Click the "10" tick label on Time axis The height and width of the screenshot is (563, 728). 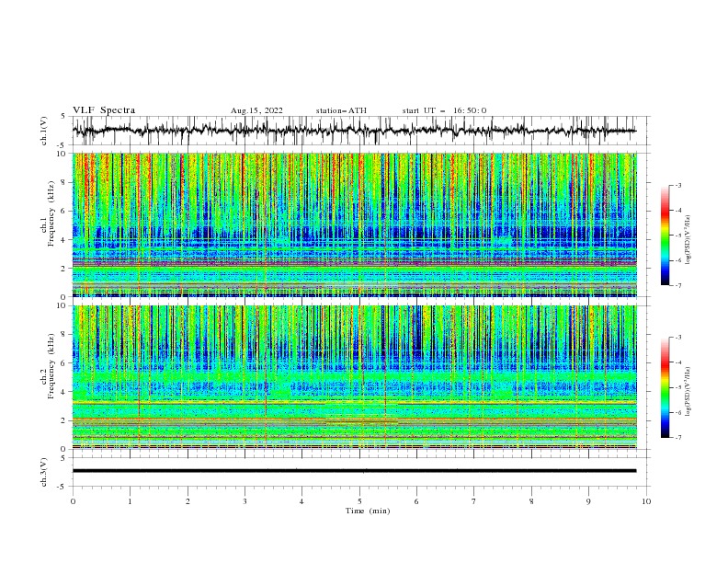coord(646,501)
